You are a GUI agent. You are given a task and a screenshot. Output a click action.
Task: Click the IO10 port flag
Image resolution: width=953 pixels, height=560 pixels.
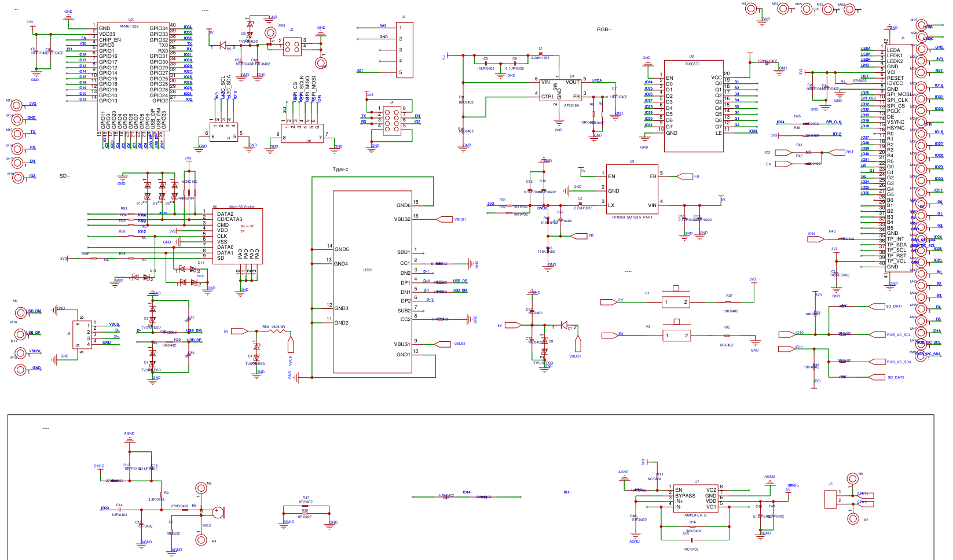pos(786,334)
